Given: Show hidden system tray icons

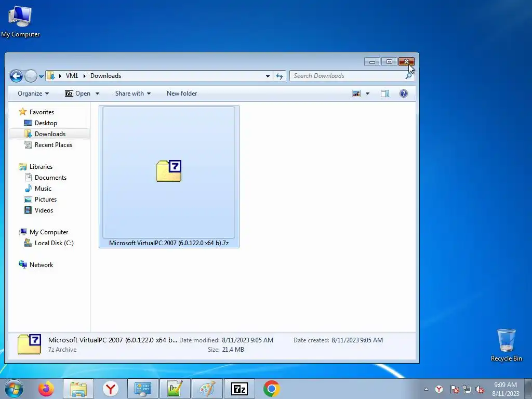Looking at the screenshot, I should (426, 389).
